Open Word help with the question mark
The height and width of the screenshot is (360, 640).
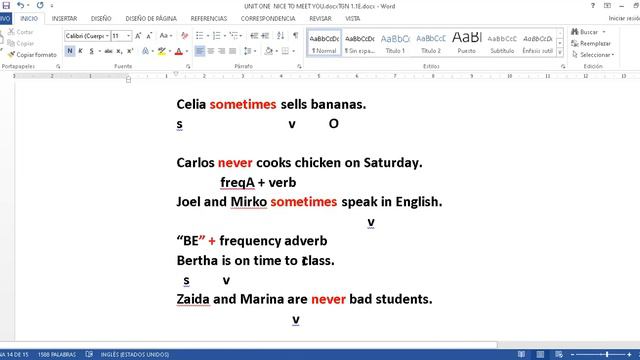coord(593,6)
